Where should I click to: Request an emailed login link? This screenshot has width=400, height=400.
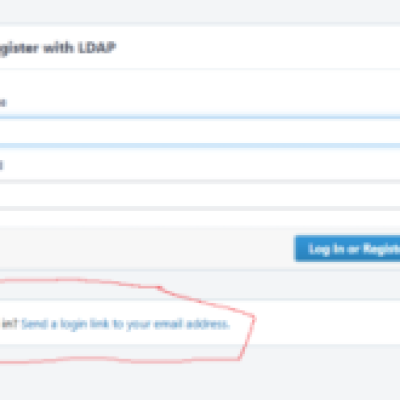(x=126, y=324)
